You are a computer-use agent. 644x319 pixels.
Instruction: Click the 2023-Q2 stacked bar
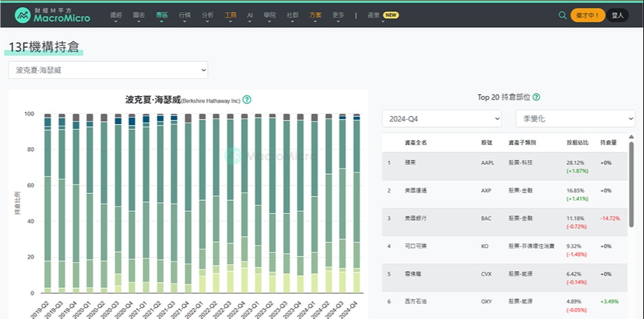point(272,203)
